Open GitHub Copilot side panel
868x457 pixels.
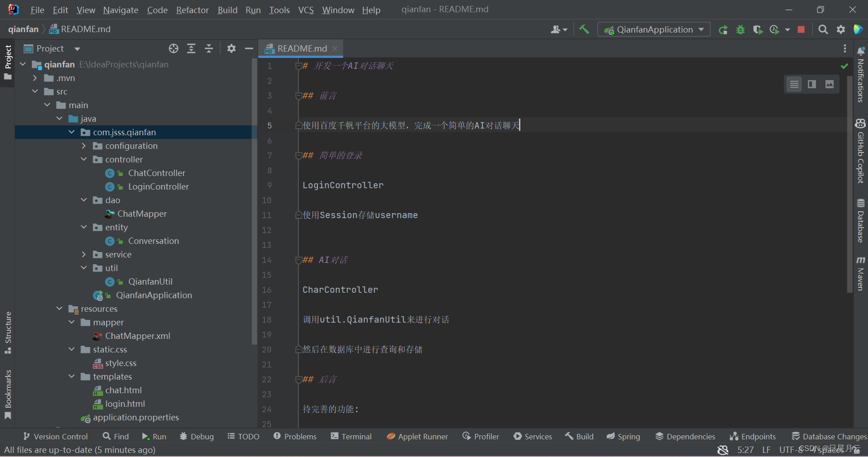pyautogui.click(x=861, y=151)
